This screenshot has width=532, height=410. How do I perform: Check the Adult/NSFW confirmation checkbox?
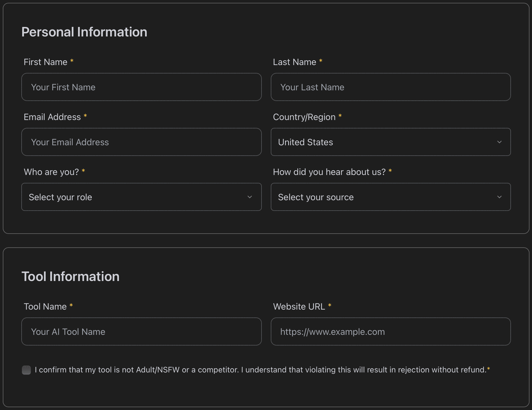(26, 370)
